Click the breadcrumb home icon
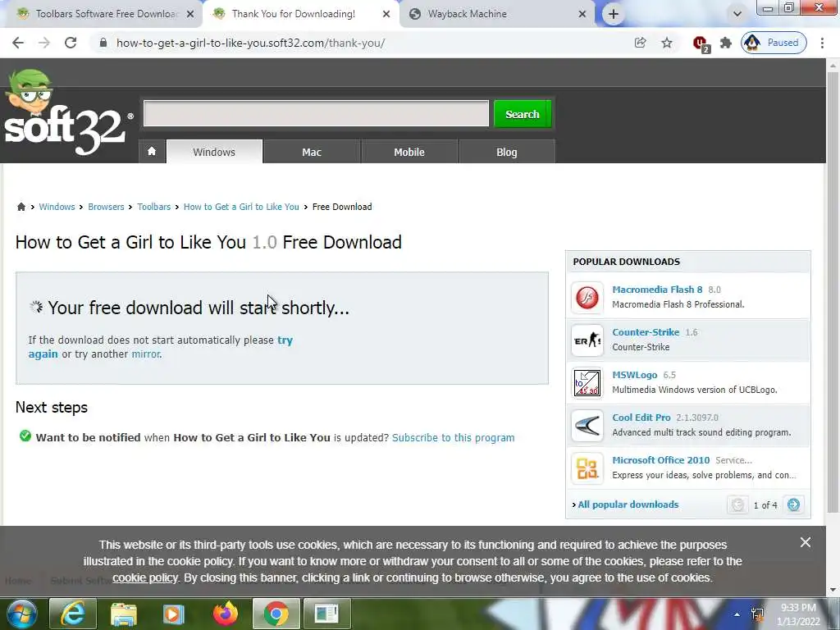Image resolution: width=840 pixels, height=630 pixels. coord(21,207)
